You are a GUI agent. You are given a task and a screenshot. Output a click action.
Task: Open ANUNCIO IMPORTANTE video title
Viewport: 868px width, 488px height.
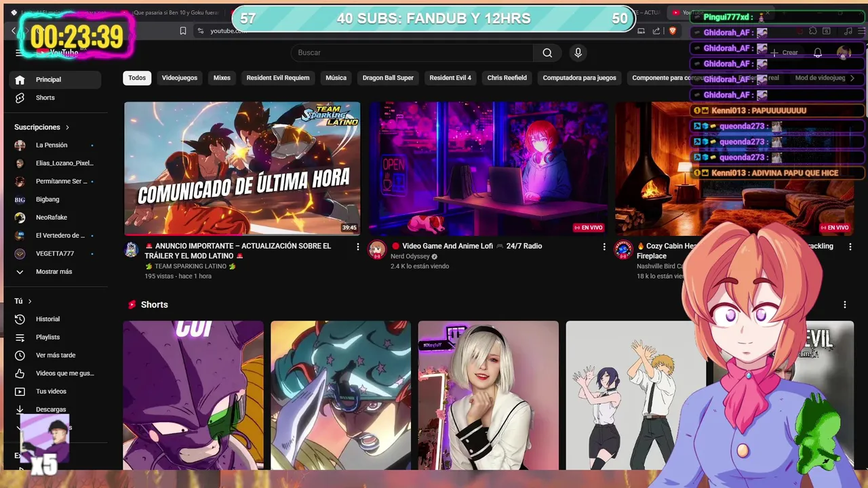pos(238,251)
